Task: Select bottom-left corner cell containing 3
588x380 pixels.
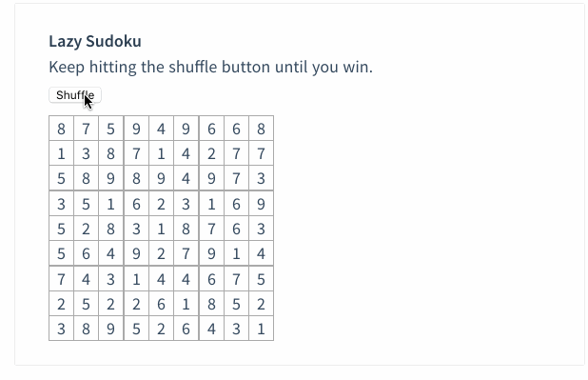Action: coord(62,329)
